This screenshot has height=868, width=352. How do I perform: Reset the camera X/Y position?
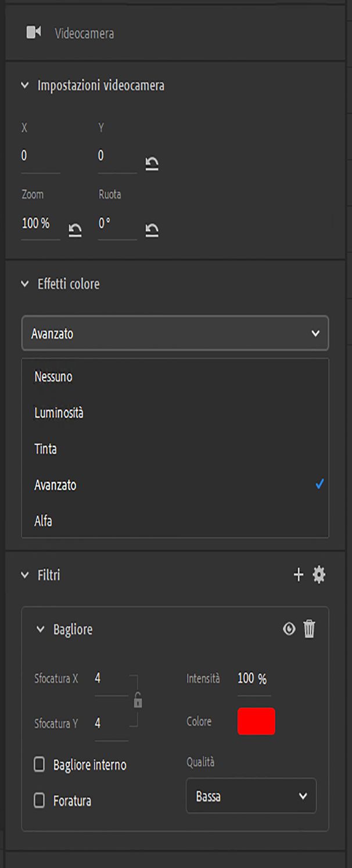coord(152,164)
